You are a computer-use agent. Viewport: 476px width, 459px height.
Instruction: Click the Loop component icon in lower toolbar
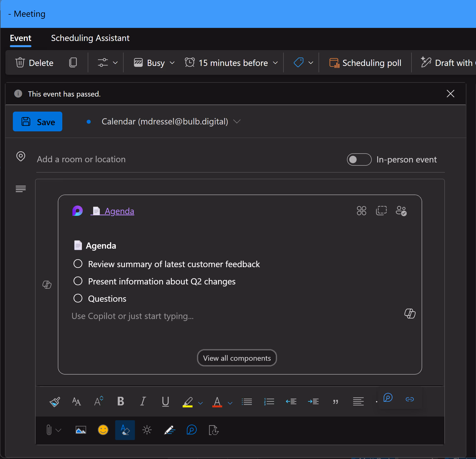[x=192, y=430]
